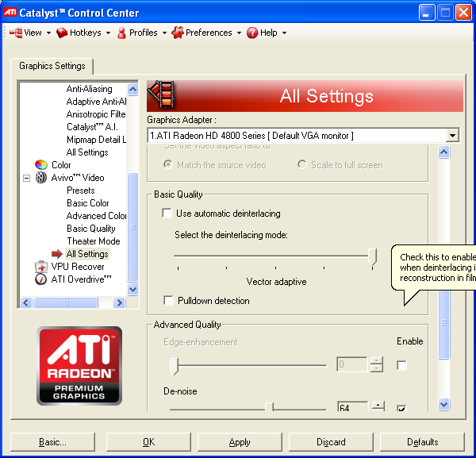This screenshot has width=476, height=458.
Task: Click the Avivo Video film reel icon
Action: (x=41, y=178)
